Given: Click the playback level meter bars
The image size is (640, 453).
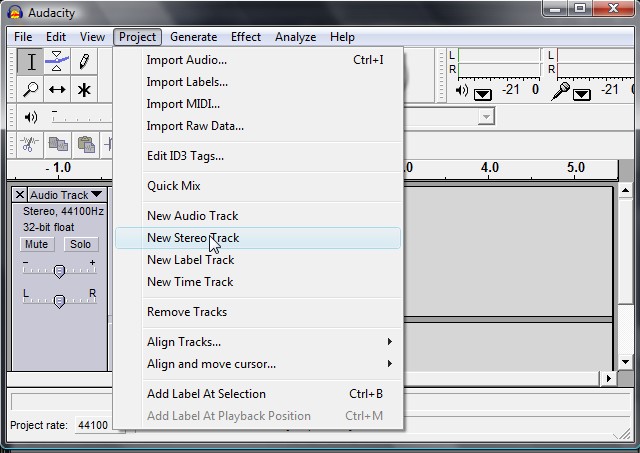Looking at the screenshot, I should (499, 63).
